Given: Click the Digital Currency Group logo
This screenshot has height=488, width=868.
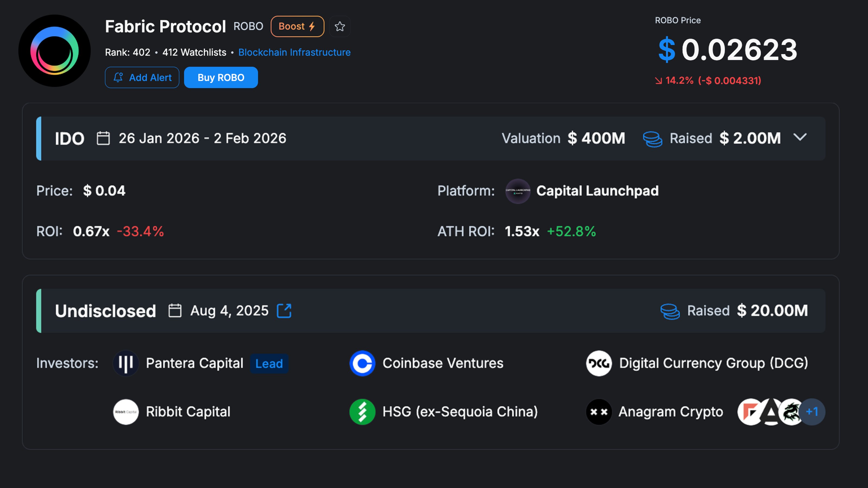Looking at the screenshot, I should [599, 363].
